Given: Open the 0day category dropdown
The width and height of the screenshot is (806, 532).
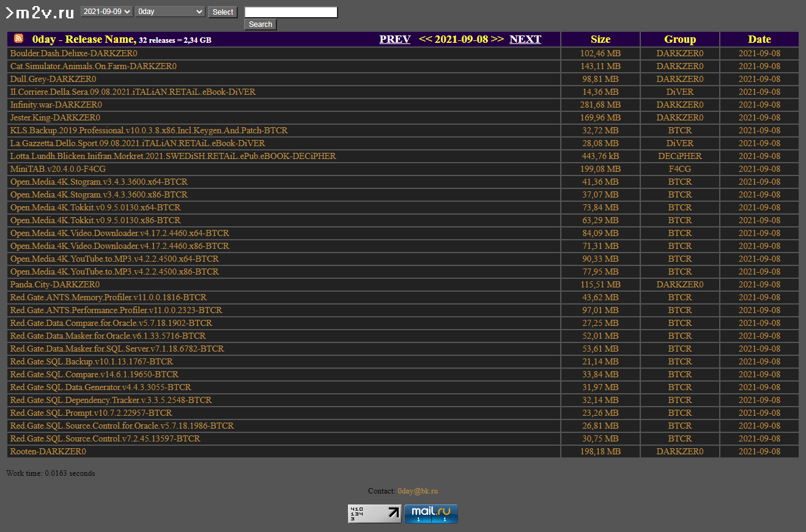Looking at the screenshot, I should click(170, 12).
